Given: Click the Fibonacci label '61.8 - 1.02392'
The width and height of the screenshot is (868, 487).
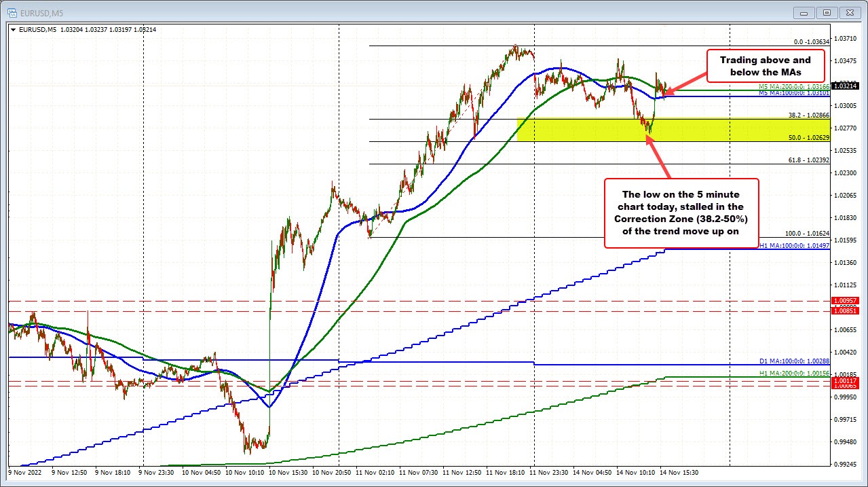Looking at the screenshot, I should coord(809,160).
